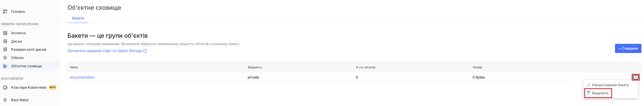Select Налаштування бакету from the context menu
The height and width of the screenshot is (106, 644).
610,85
